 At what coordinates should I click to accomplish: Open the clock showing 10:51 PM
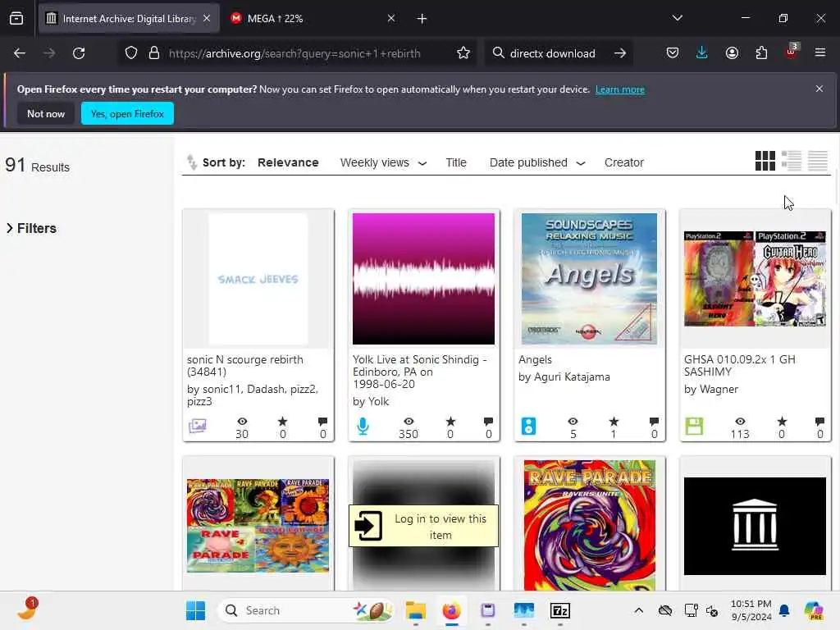[751, 610]
